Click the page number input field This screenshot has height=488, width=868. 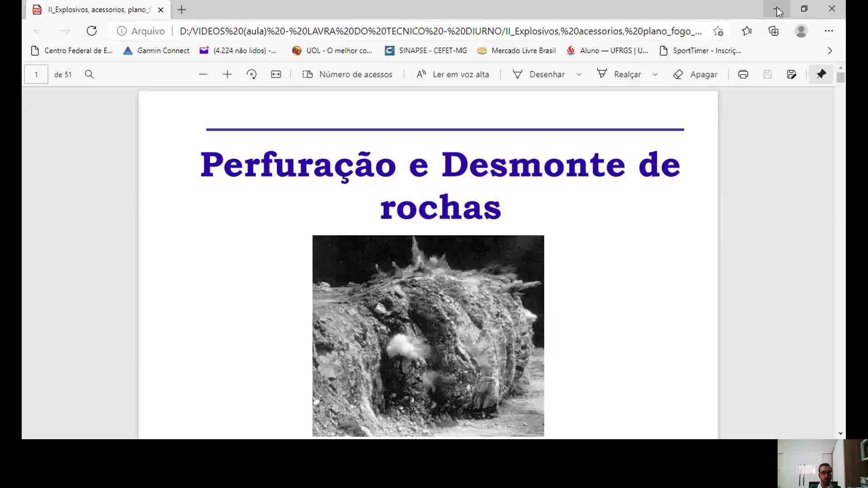tap(36, 74)
